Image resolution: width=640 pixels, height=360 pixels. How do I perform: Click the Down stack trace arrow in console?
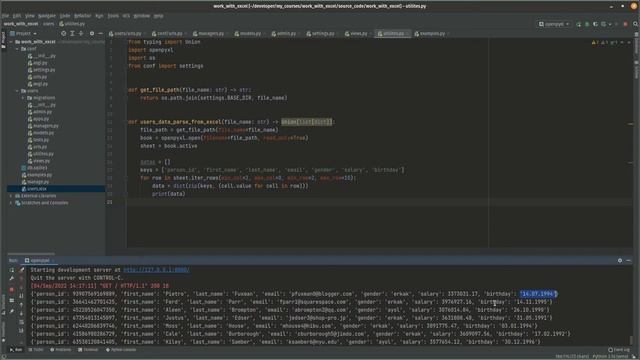pyautogui.click(x=21, y=313)
